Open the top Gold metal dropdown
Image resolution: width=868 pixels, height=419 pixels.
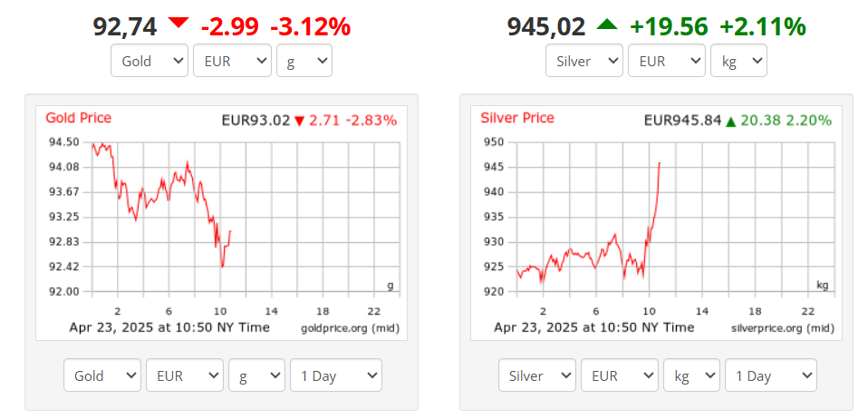pyautogui.click(x=149, y=61)
